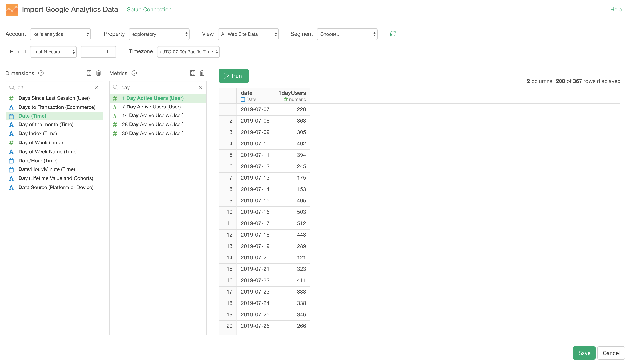Click the hash icon beside Days Since Last Session
The height and width of the screenshot is (364, 625).
(11, 98)
